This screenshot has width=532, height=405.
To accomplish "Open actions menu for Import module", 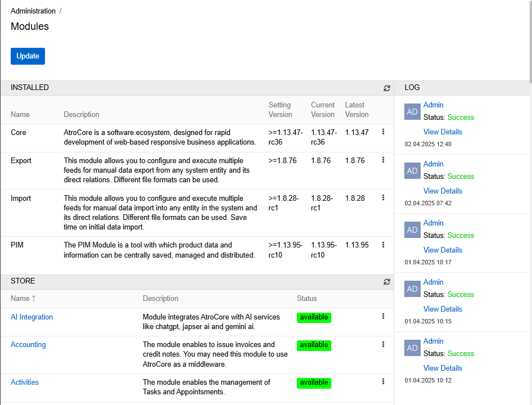I will tap(383, 197).
